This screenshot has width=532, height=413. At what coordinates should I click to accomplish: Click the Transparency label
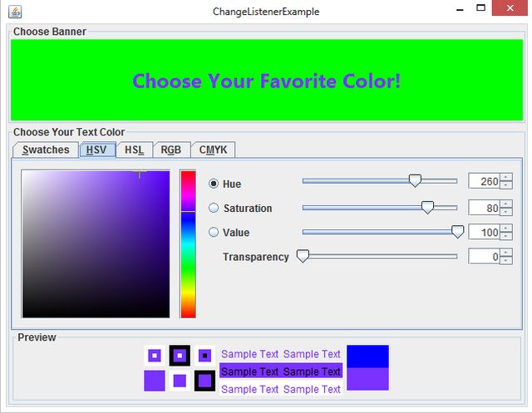click(x=256, y=257)
